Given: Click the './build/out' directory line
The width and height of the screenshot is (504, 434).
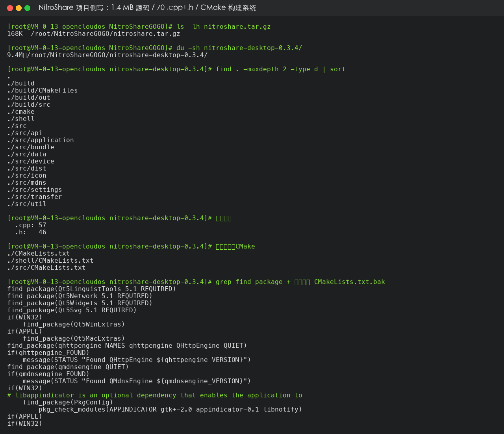Looking at the screenshot, I should click(x=29, y=98).
